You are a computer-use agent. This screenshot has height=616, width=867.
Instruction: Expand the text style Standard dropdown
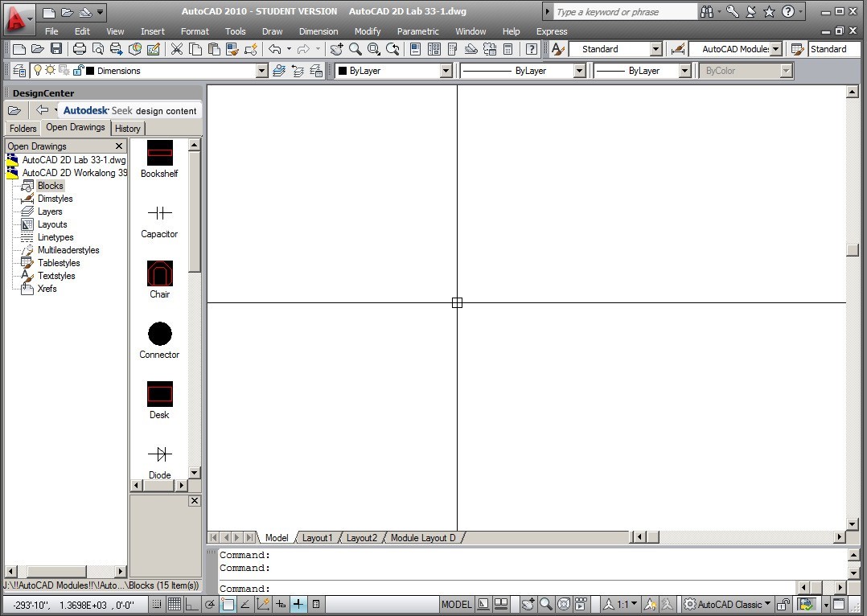click(655, 49)
